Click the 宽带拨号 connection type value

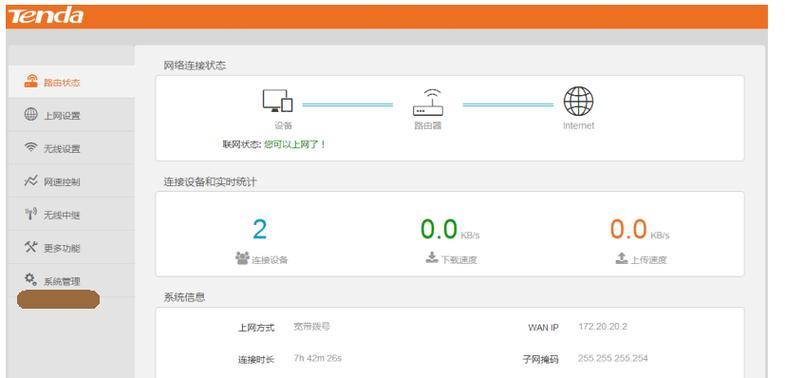coord(312,326)
